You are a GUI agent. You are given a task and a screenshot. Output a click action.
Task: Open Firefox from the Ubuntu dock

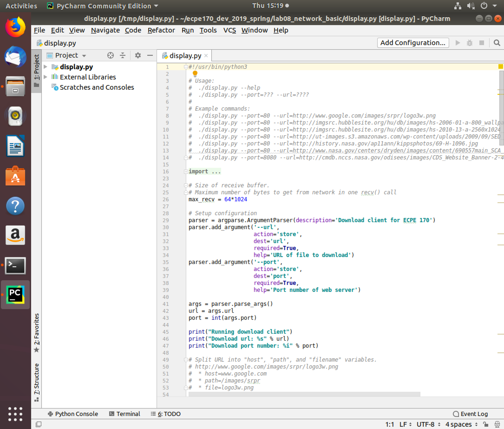coord(15,27)
